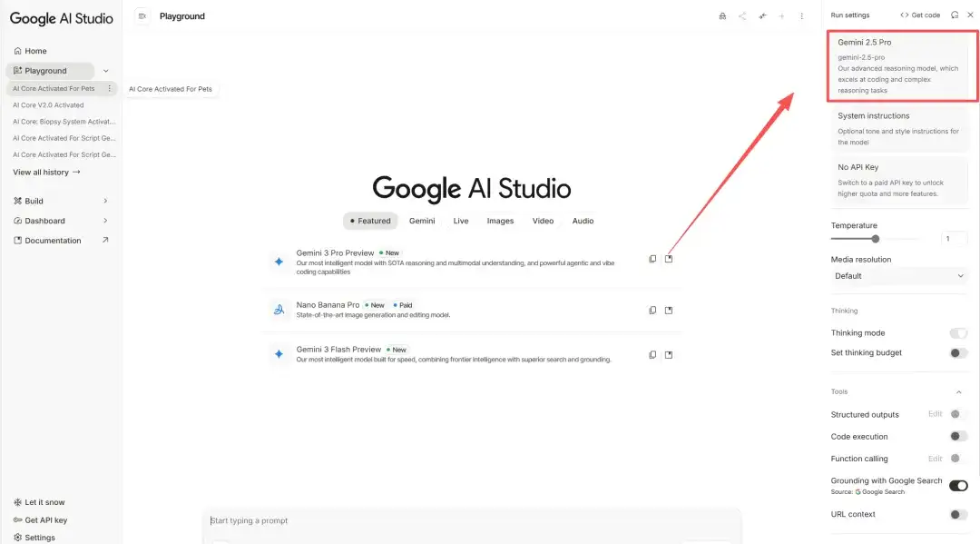Switch to the Video tab

pos(543,221)
